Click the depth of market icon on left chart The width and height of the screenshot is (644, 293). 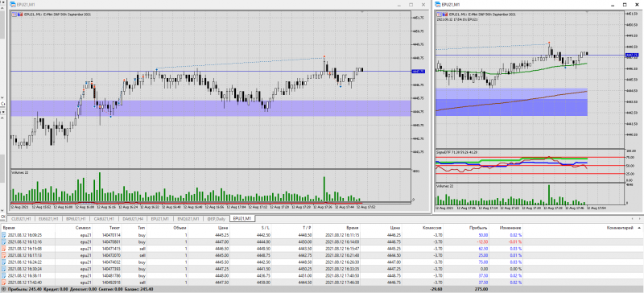[x=19, y=14]
